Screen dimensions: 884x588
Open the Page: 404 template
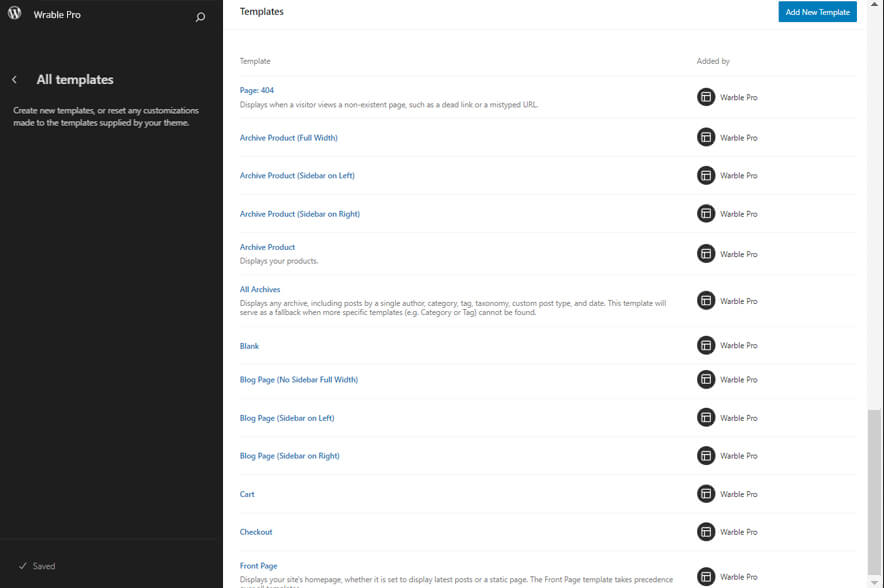255,89
